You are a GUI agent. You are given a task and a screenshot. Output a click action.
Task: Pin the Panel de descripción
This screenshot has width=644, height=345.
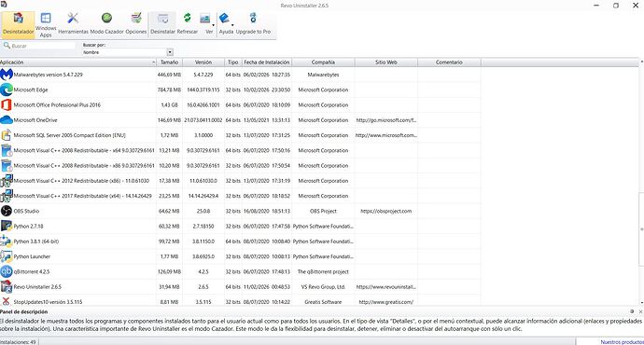pos(632,311)
